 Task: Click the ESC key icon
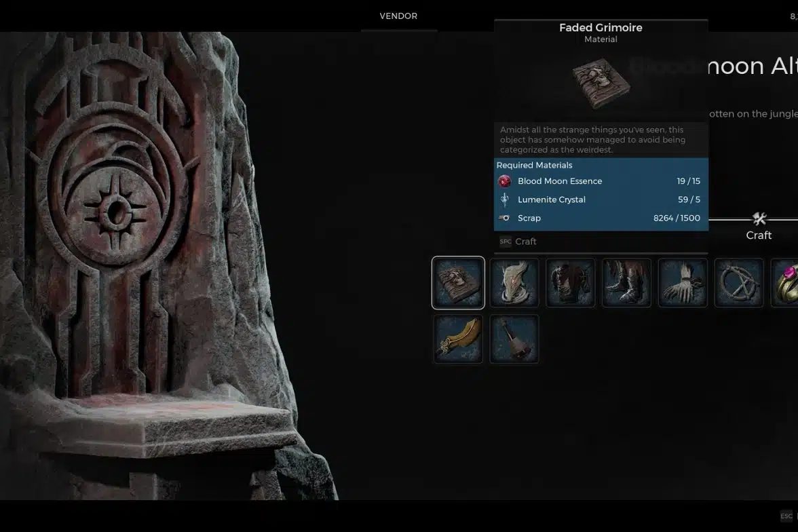[x=786, y=516]
